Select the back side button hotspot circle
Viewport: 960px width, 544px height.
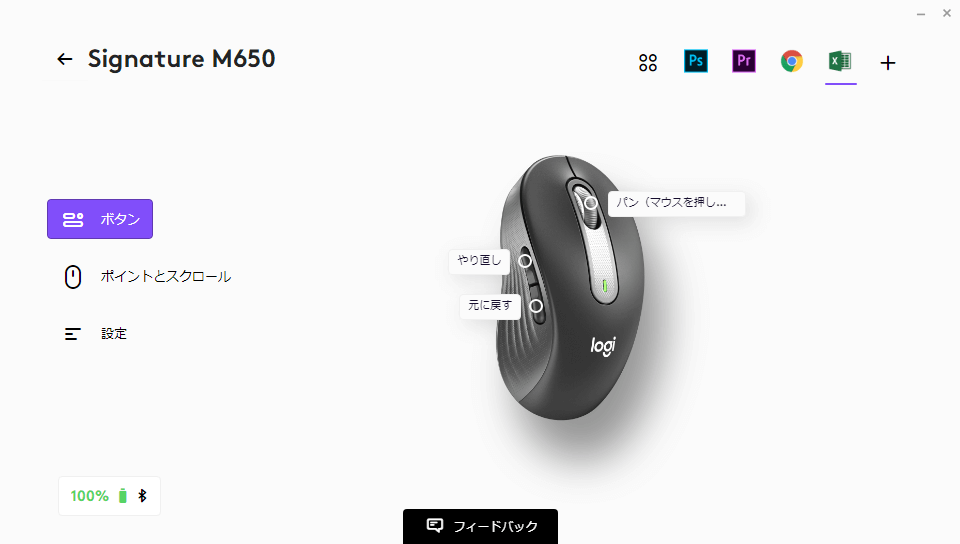point(536,306)
